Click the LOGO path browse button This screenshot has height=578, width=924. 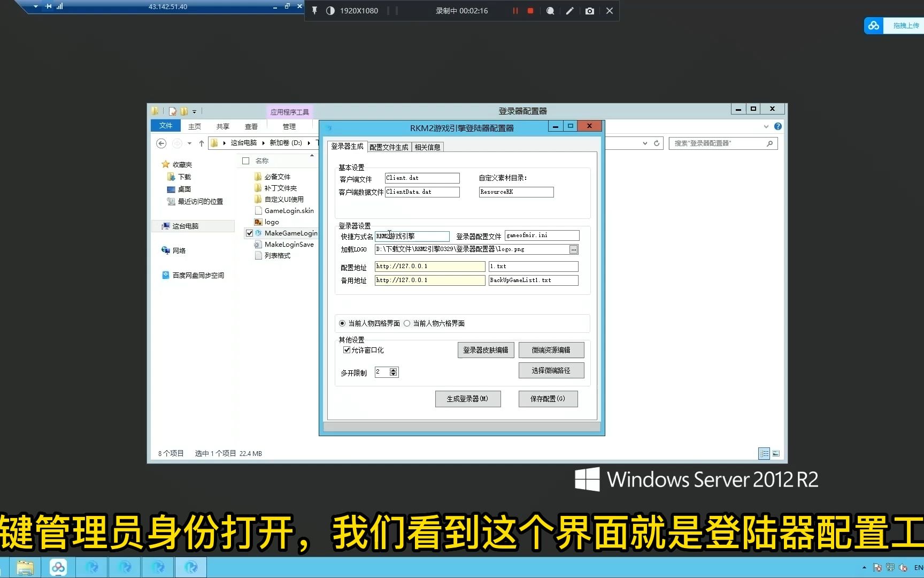click(x=573, y=249)
